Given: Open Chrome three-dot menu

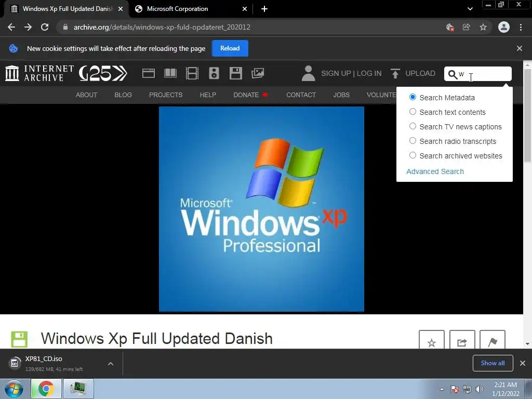Looking at the screenshot, I should 521,27.
